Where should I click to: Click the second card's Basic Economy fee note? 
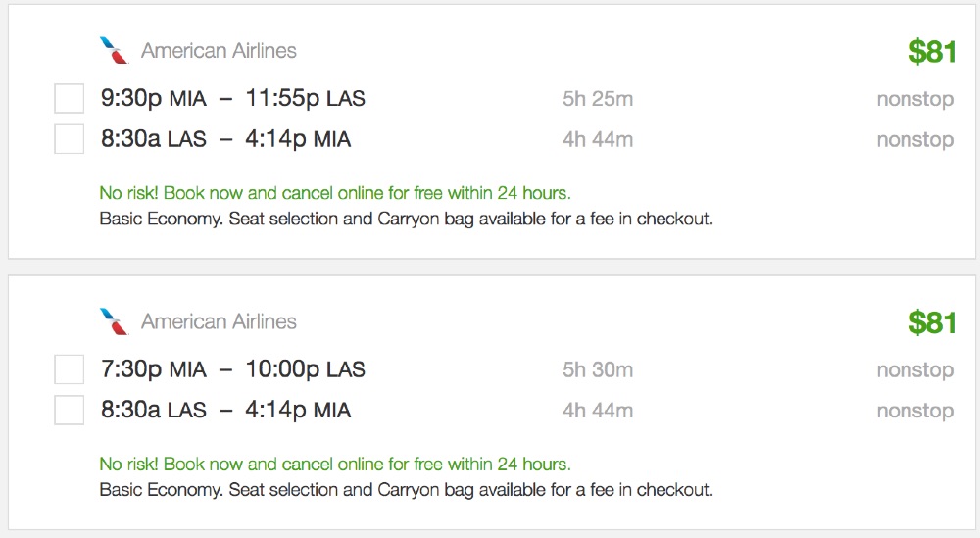click(406, 489)
